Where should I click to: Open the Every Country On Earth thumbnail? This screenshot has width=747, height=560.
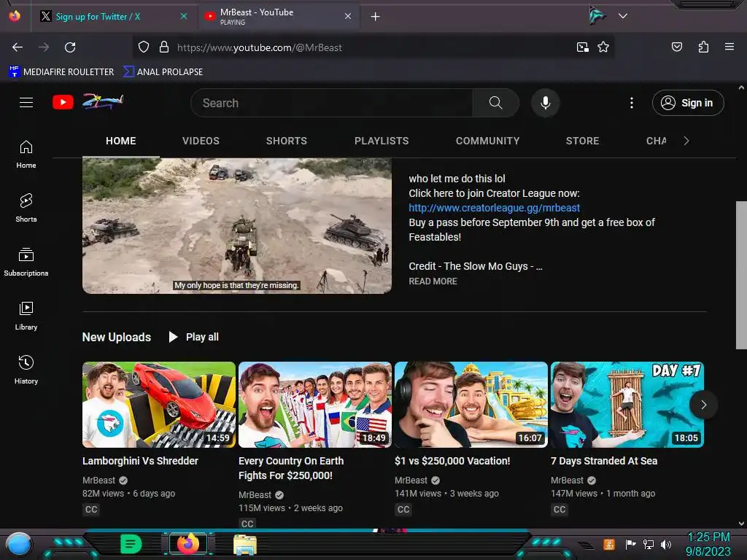[x=315, y=405]
